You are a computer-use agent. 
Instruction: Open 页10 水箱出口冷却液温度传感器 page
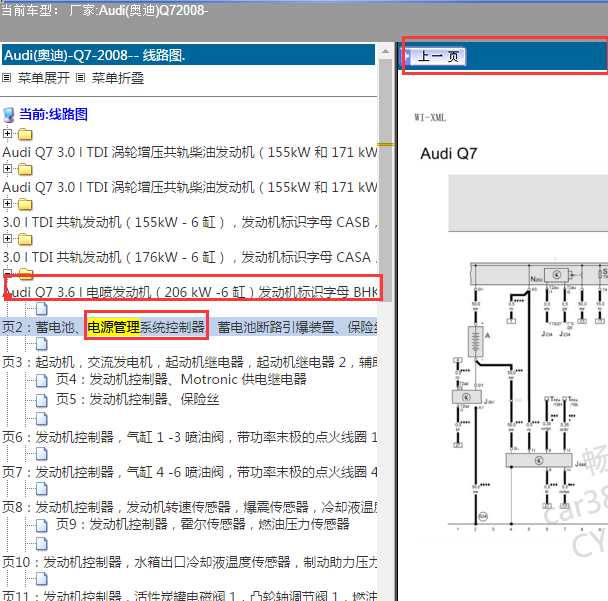coord(189,562)
